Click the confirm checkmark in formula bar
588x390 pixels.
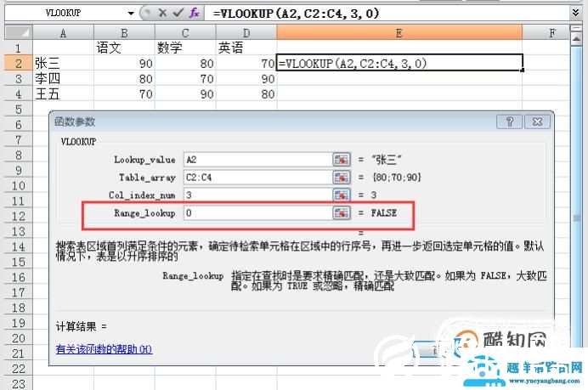tap(178, 13)
